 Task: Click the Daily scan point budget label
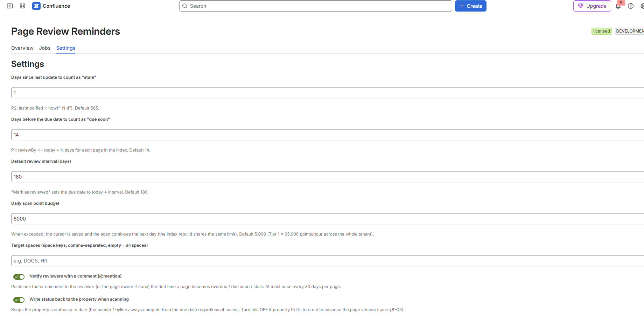35,203
